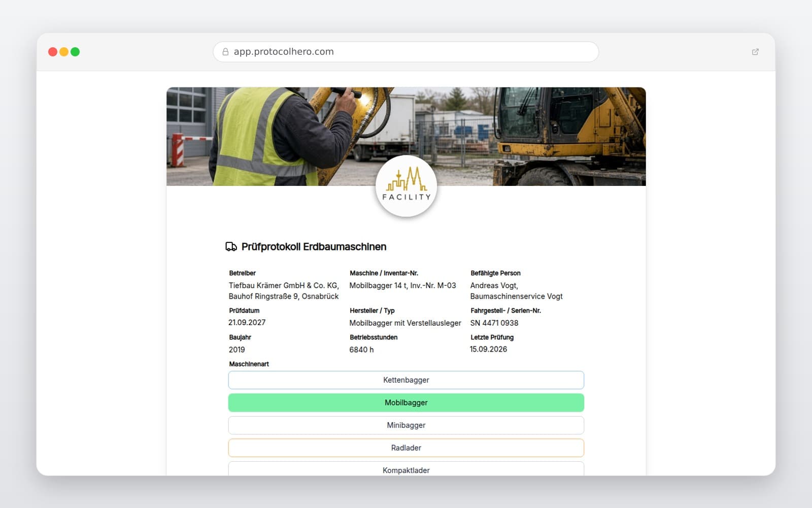812x508 pixels.
Task: Click the Prüfprotokoll Erdbaumaschinen heading
Action: (314, 247)
